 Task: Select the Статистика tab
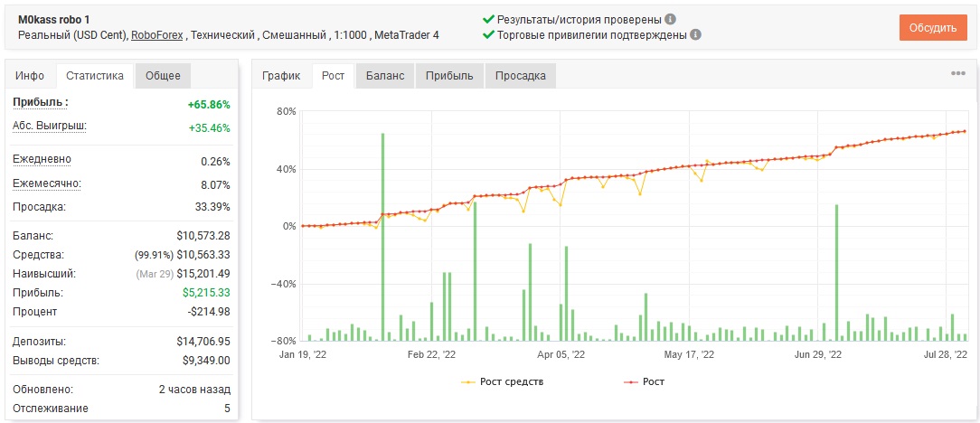pyautogui.click(x=95, y=76)
